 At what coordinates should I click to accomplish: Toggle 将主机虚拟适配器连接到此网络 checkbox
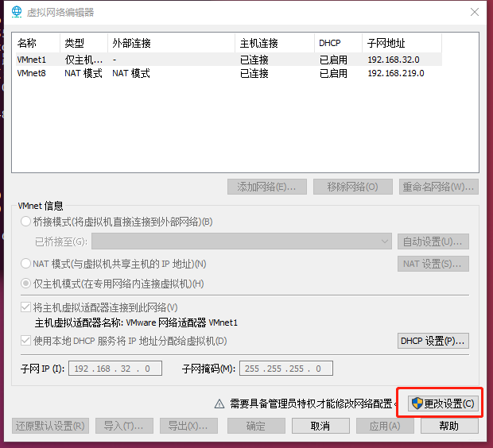pyautogui.click(x=25, y=307)
